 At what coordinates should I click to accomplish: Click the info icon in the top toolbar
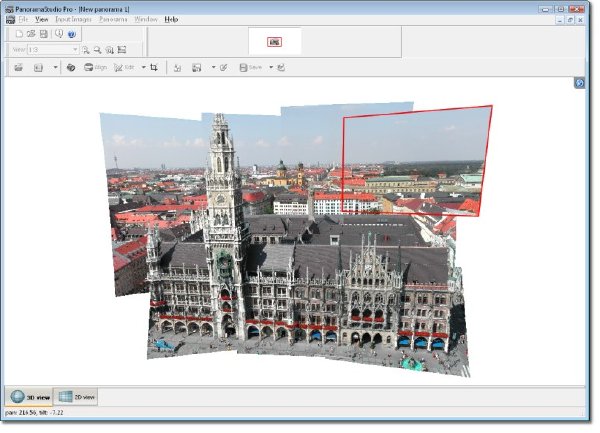59,34
